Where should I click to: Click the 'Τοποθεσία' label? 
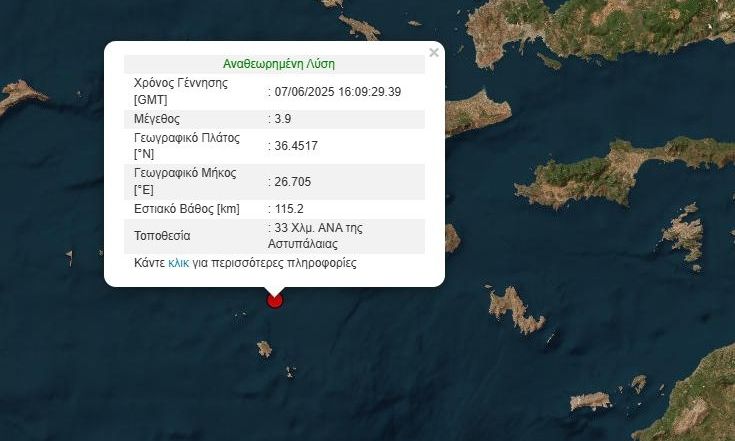click(162, 236)
